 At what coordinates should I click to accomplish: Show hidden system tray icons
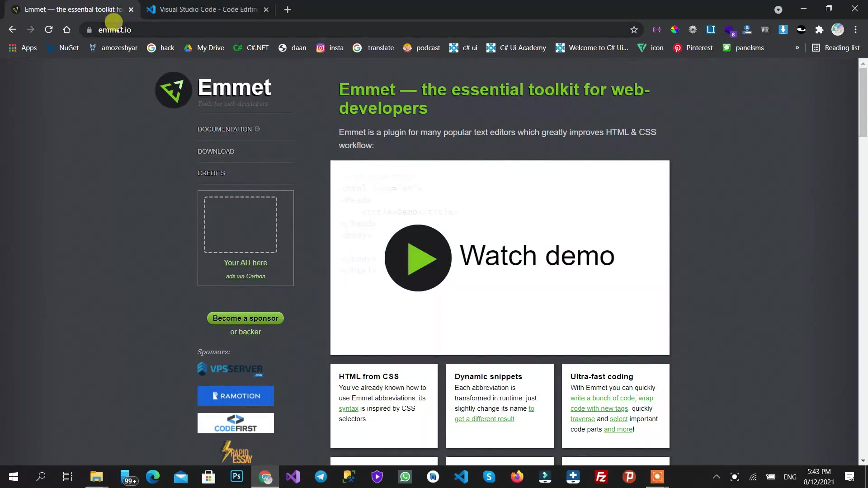pyautogui.click(x=716, y=477)
